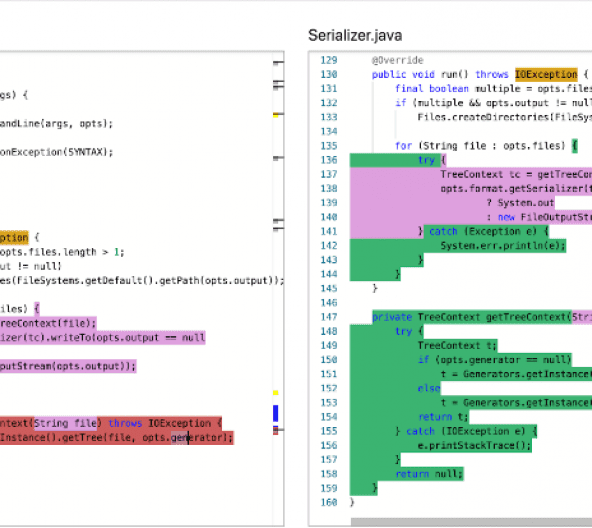592x528 pixels.
Task: Click the orange highlighted IOException on line 130
Action: [546, 74]
